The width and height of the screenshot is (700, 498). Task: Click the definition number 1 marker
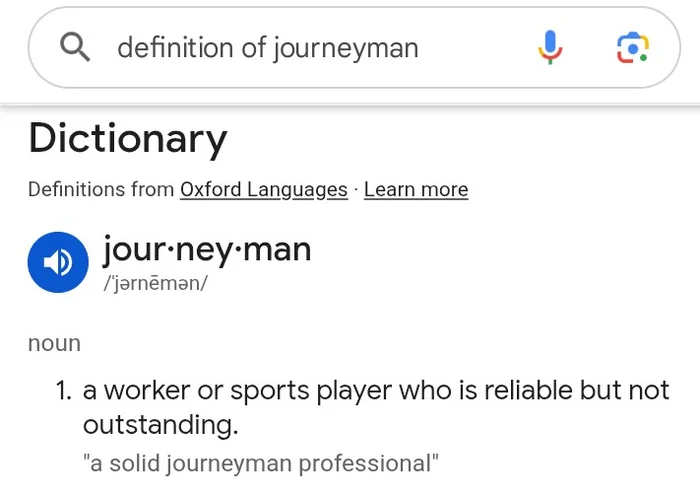click(x=64, y=390)
